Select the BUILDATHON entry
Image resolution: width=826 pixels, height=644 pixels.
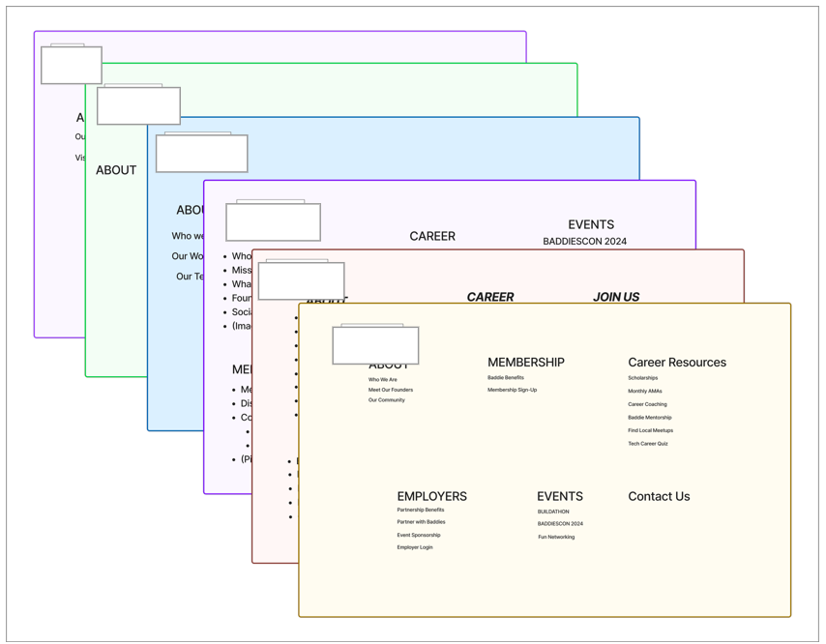[553, 512]
